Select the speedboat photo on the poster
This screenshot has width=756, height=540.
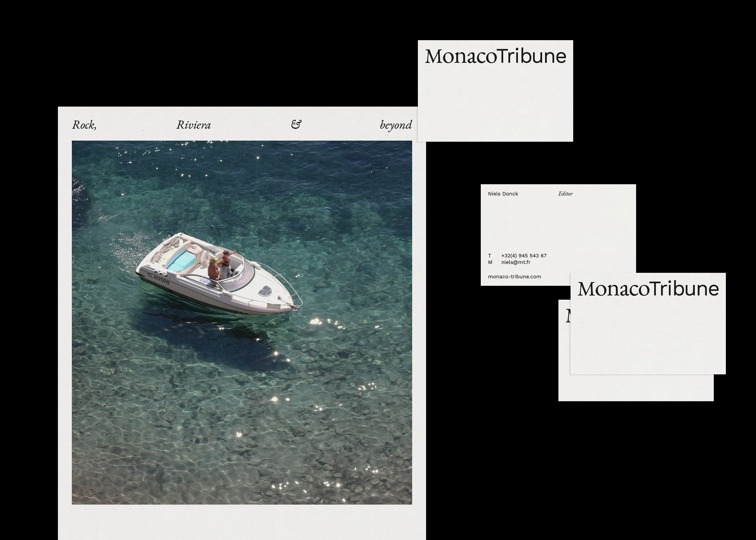[x=242, y=322]
